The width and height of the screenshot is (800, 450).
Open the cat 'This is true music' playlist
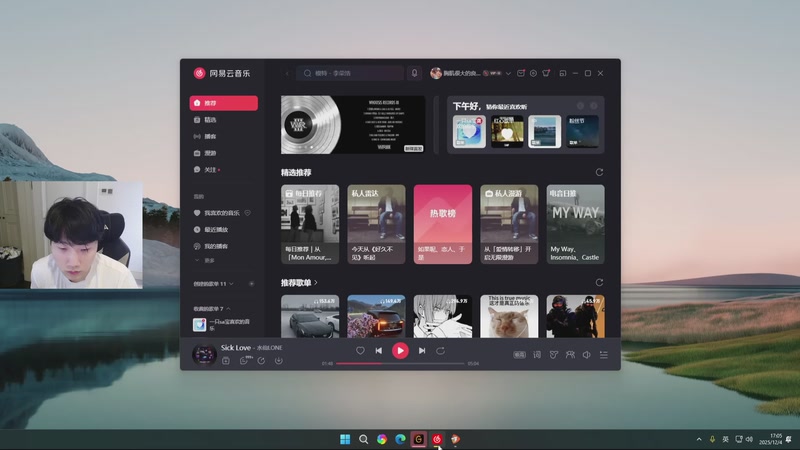(x=509, y=316)
